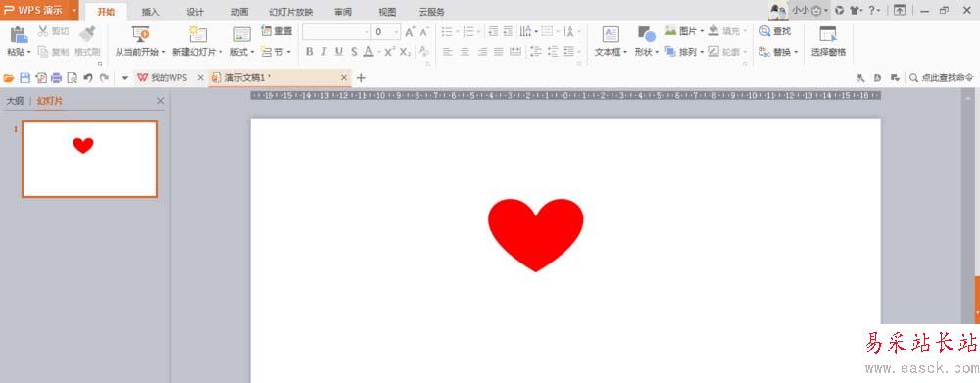The height and width of the screenshot is (383, 980).
Task: Open the Selection Pane (选择窗格)
Action: (828, 42)
